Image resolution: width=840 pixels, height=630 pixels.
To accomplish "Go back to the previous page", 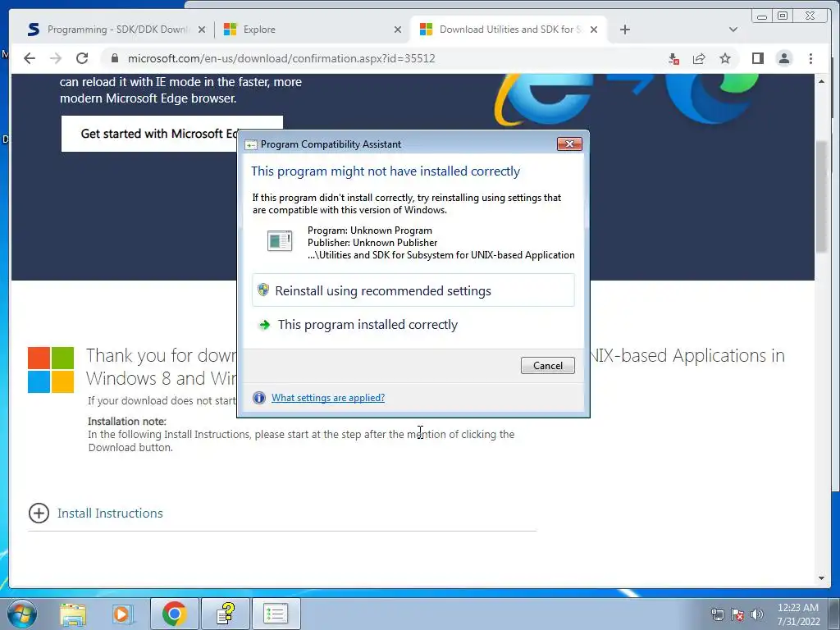I will pyautogui.click(x=30, y=58).
